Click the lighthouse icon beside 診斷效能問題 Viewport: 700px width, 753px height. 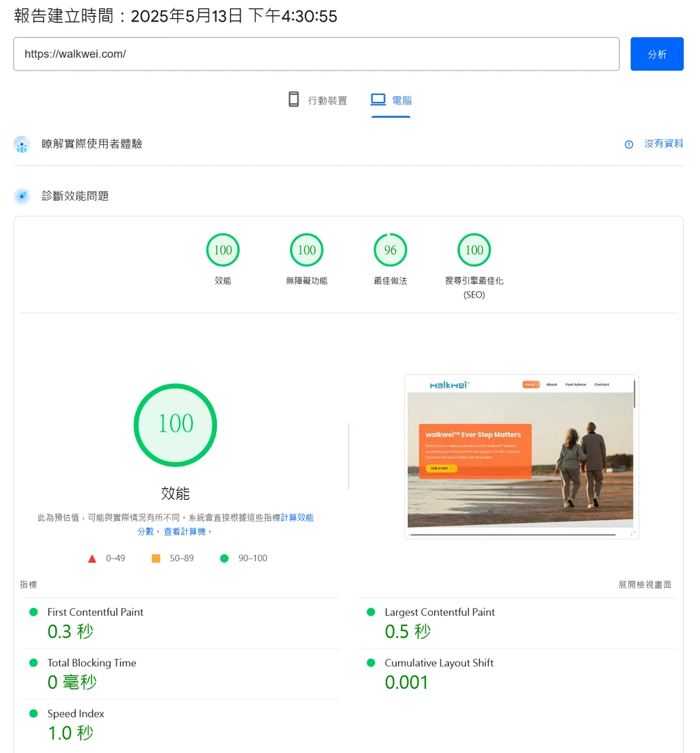coord(22,196)
